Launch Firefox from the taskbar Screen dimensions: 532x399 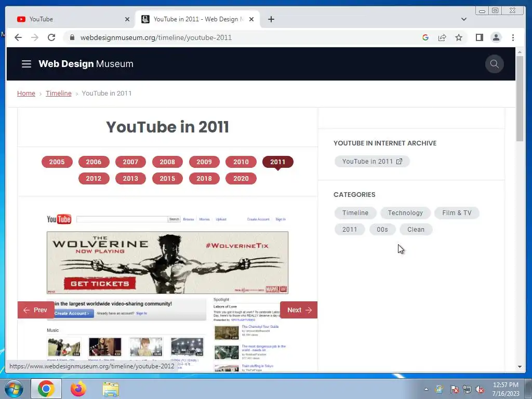tap(78, 389)
